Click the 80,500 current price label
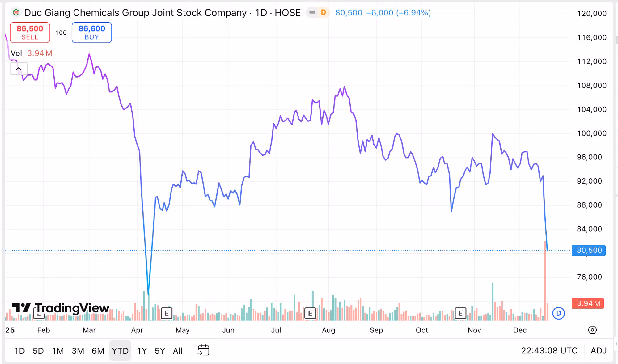Screen dimensions: 618x364 coord(589,250)
